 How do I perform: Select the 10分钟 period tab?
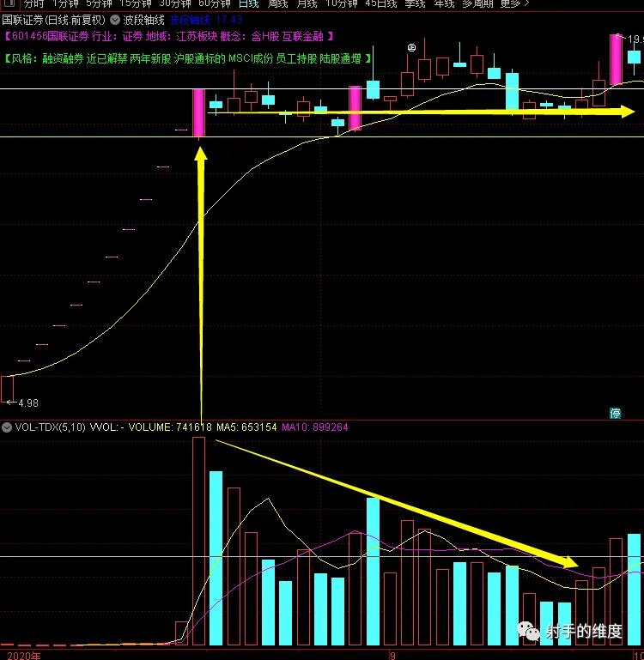coord(341,3)
